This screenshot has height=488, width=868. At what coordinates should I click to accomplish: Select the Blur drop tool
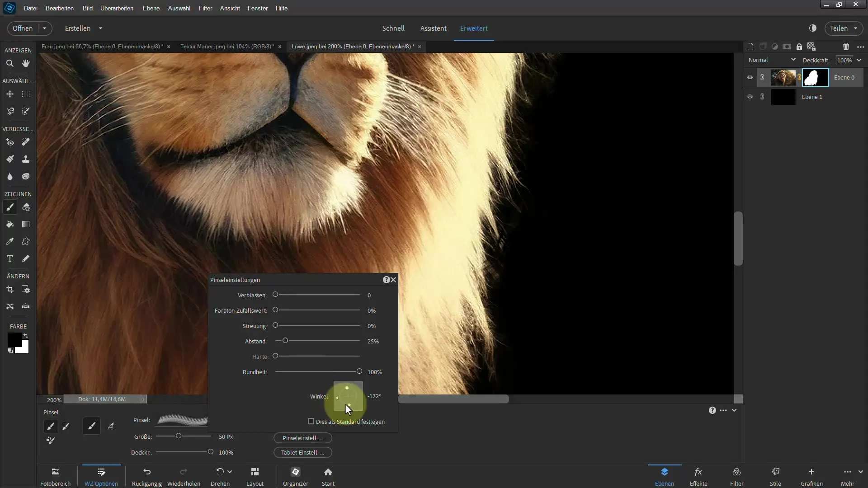tap(9, 176)
